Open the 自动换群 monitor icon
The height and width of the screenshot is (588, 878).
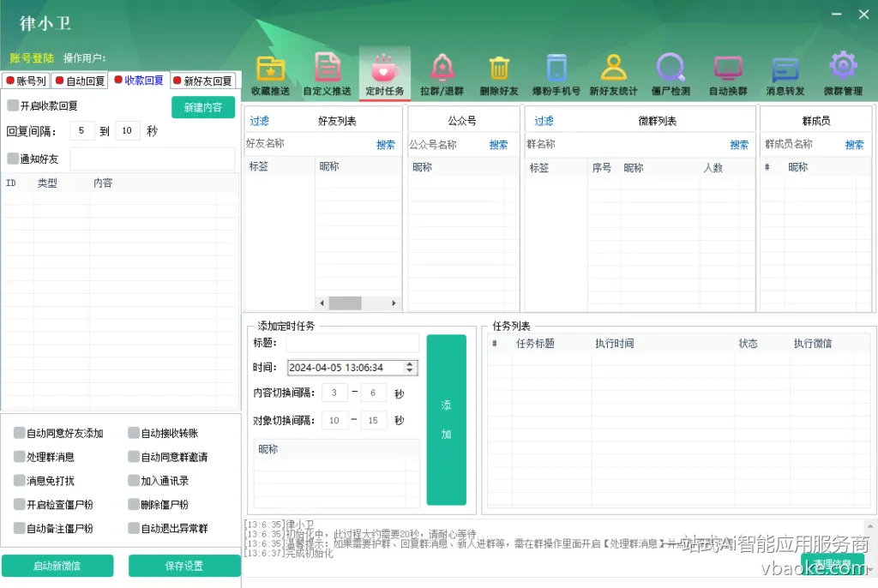[x=728, y=75]
